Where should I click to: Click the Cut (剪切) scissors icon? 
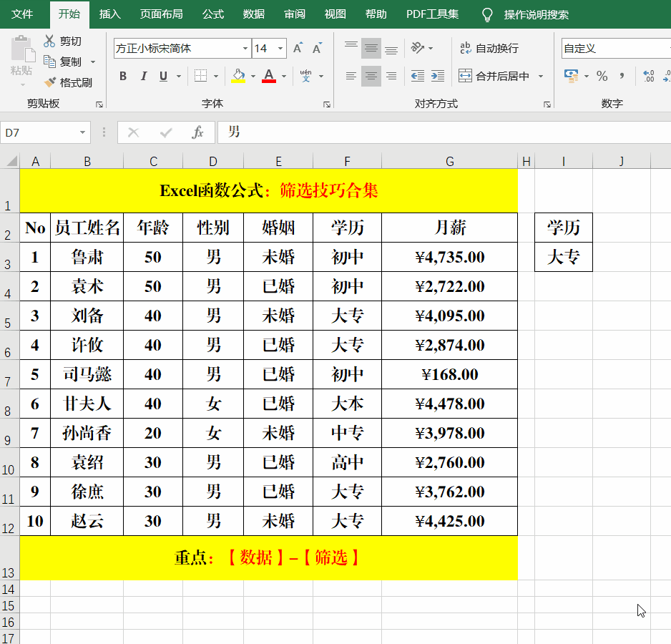pyautogui.click(x=49, y=41)
